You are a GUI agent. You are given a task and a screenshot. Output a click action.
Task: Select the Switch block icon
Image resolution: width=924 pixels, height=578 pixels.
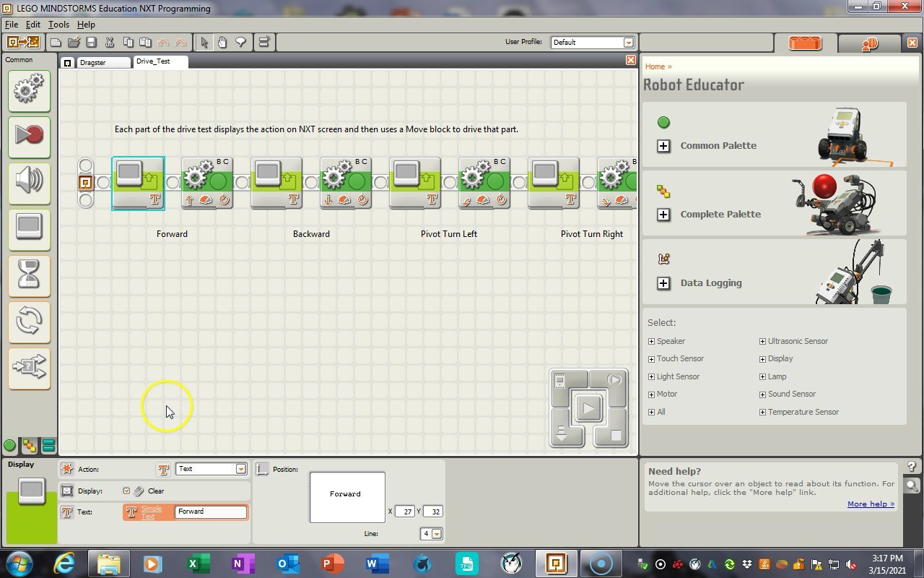click(29, 368)
